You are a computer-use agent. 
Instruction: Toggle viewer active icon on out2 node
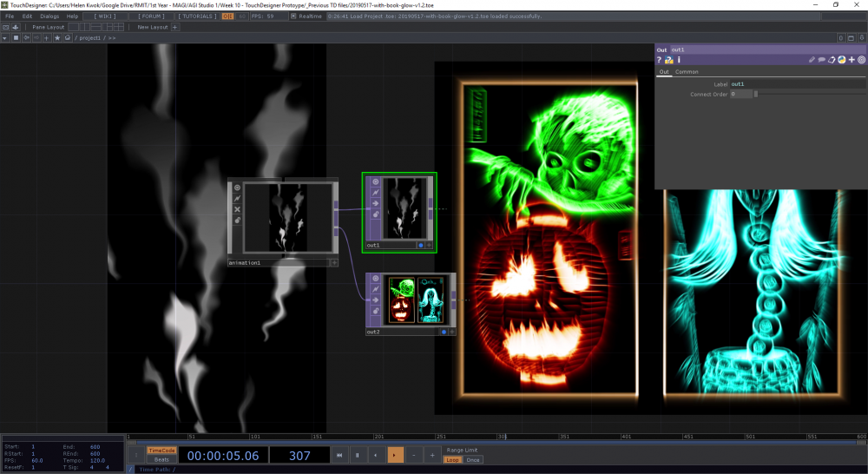tap(375, 278)
